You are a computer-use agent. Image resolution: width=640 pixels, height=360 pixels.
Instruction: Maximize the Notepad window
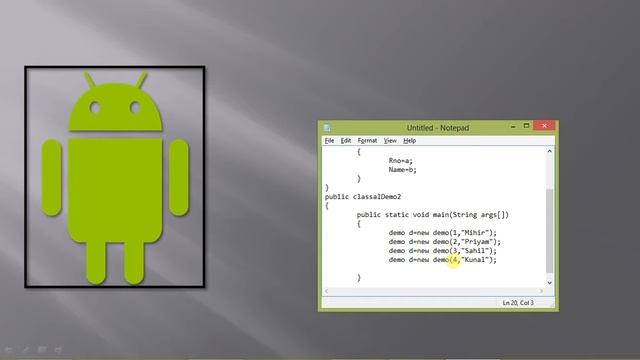(x=527, y=126)
